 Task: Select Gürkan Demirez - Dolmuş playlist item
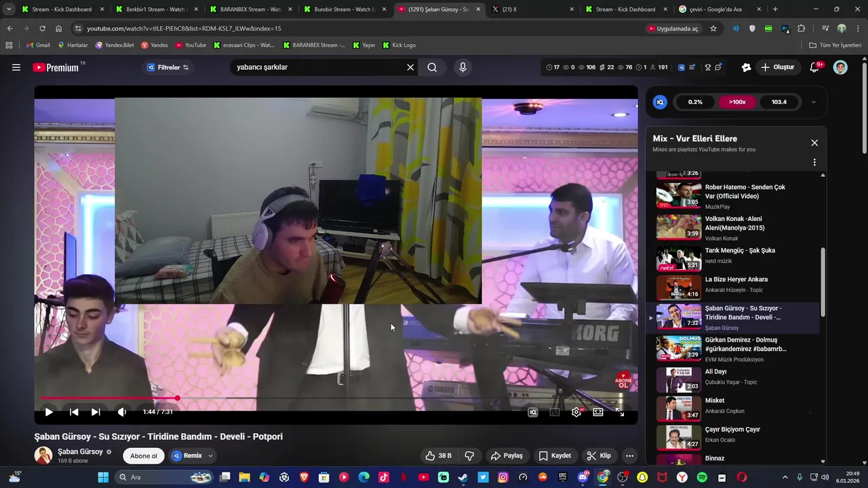pos(738,348)
